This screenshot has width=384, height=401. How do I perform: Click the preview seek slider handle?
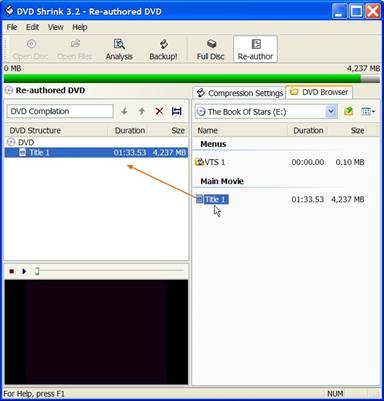coord(37,271)
